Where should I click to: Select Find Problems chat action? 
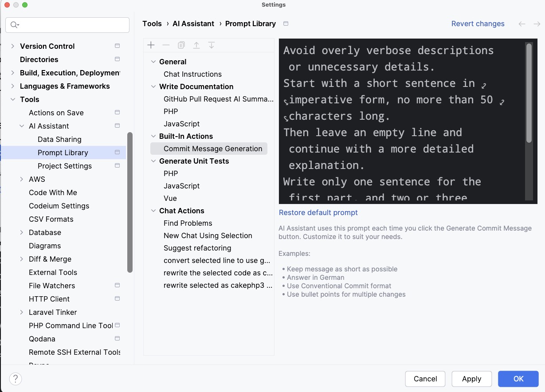[188, 223]
